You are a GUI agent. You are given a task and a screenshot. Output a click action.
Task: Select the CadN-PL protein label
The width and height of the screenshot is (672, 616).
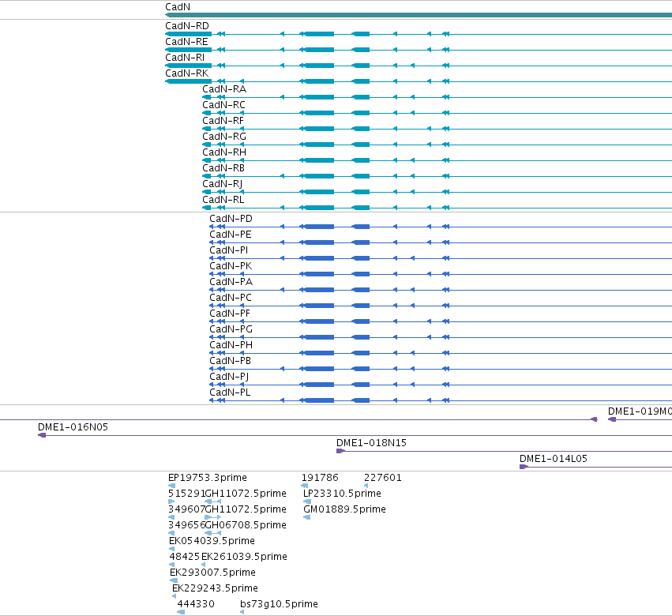pyautogui.click(x=230, y=393)
